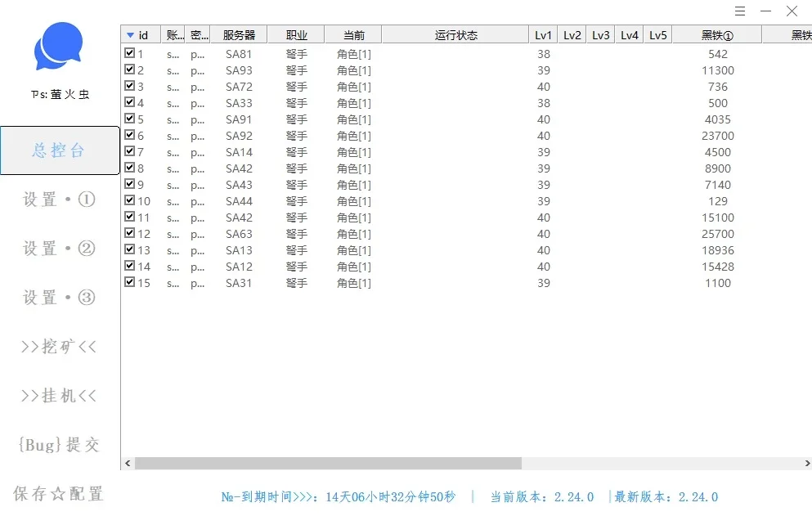Toggle checkbox for row id 1
Screen dimensions: 812x516
(129, 53)
